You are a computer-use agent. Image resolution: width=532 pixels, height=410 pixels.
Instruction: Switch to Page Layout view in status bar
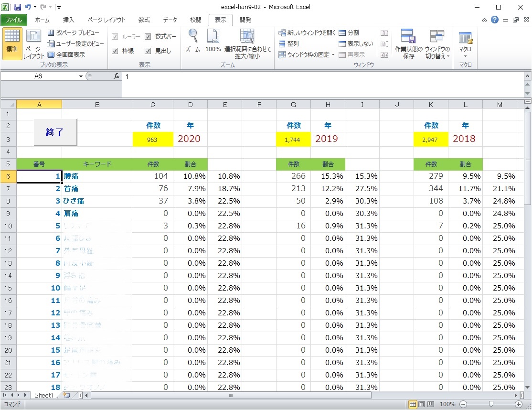point(422,404)
